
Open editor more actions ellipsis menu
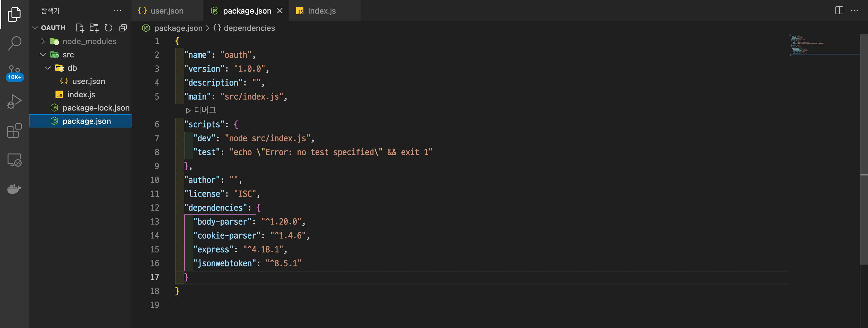pos(855,11)
